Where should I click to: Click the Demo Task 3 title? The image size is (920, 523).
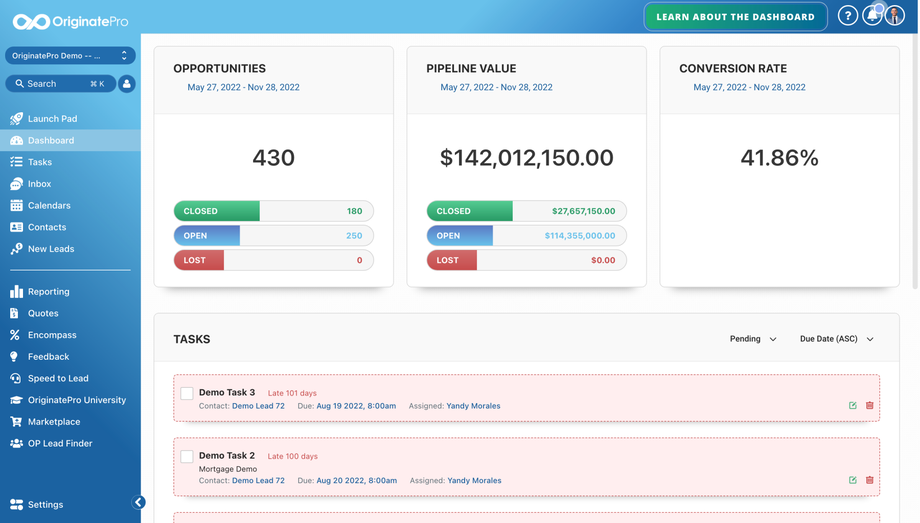227,393
